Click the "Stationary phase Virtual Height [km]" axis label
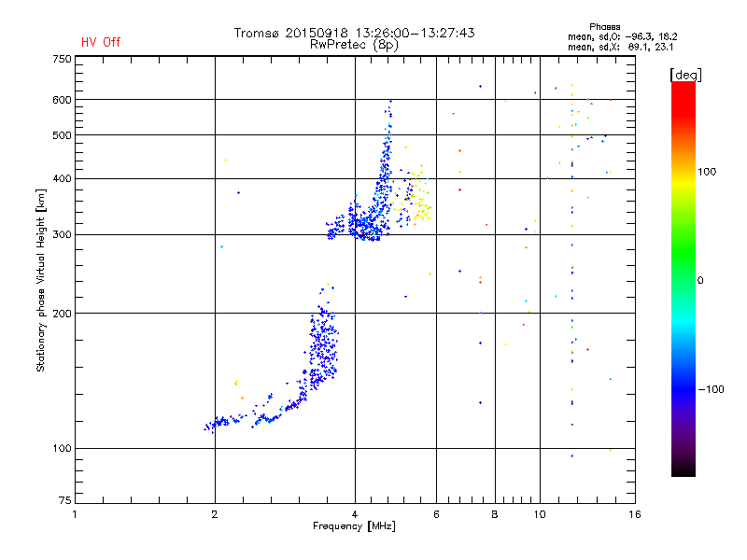The height and width of the screenshot is (560, 747). (x=41, y=281)
